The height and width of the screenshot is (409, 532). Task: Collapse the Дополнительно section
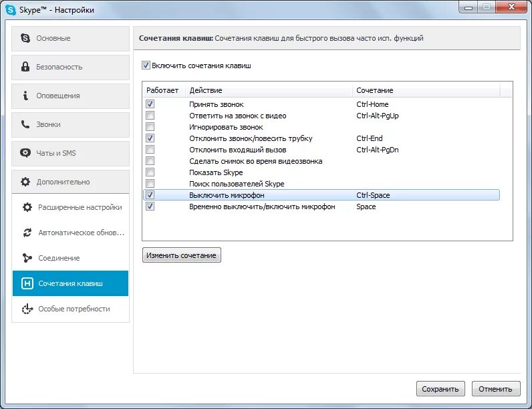71,182
